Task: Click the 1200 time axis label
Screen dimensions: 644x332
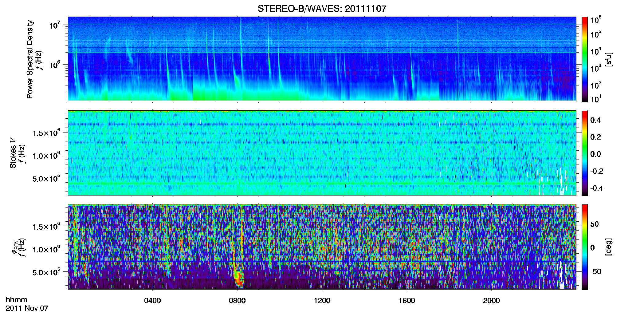Action: tap(322, 301)
